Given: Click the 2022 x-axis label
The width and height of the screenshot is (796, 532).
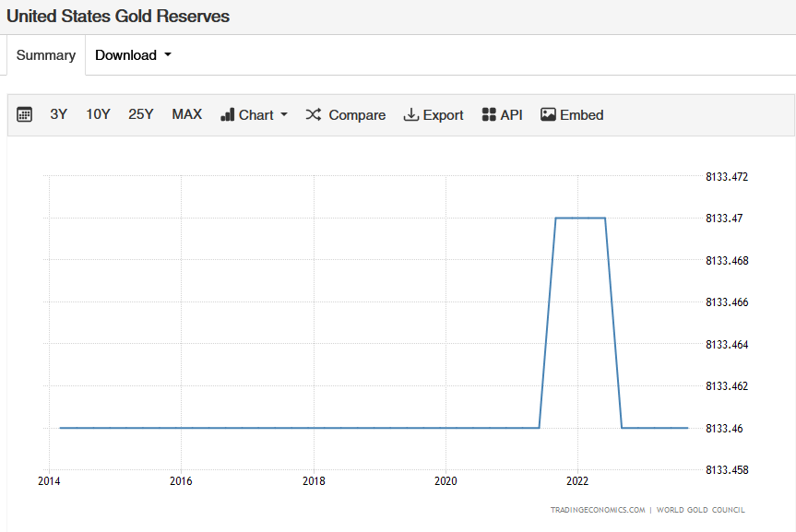Looking at the screenshot, I should [x=577, y=481].
